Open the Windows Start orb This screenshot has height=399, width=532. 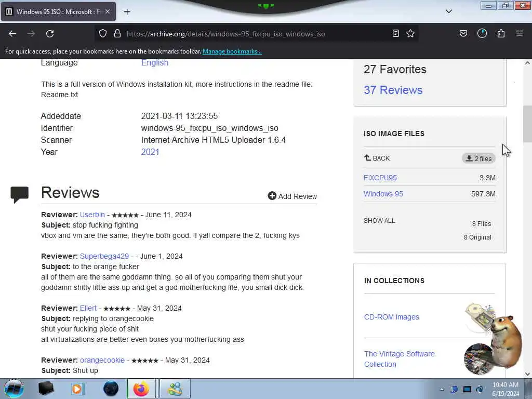[14, 389]
